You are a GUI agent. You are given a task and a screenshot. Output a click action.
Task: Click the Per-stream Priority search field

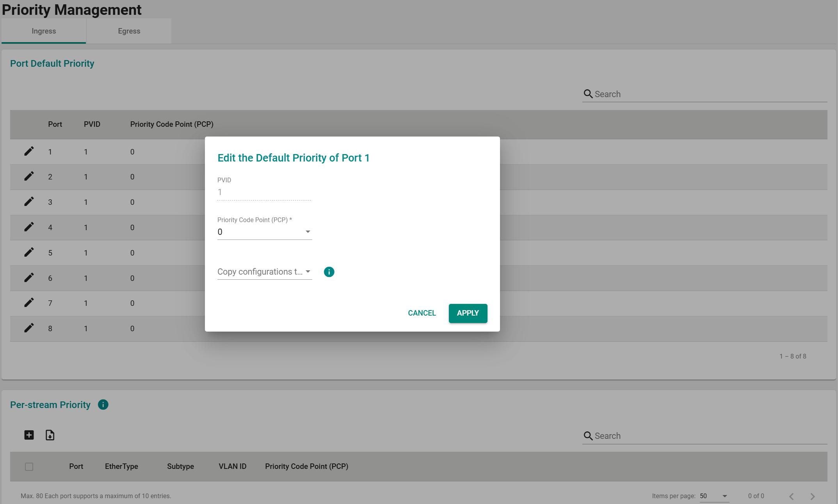pos(710,436)
